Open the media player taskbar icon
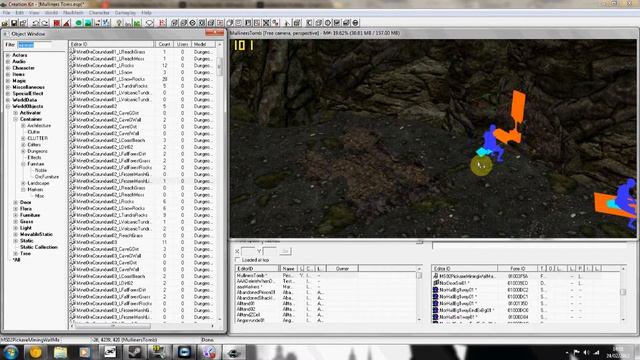 (x=85, y=352)
